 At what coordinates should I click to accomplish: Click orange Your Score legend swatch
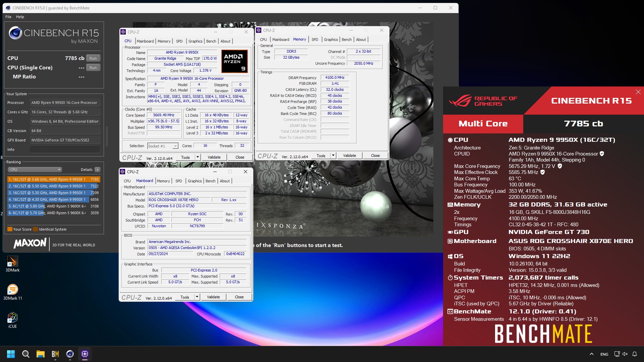10,229
